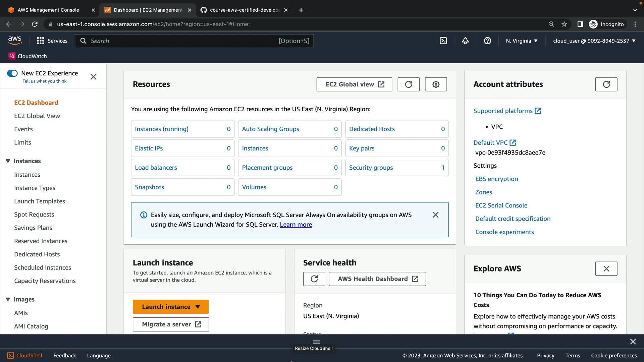The width and height of the screenshot is (644, 362).
Task: Open Resources panel settings gear
Action: pyautogui.click(x=436, y=84)
